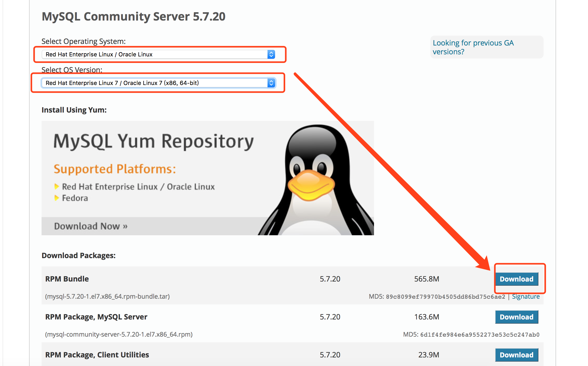Click the 'Install Using Yum:' heading
The height and width of the screenshot is (366, 588).
coord(74,110)
